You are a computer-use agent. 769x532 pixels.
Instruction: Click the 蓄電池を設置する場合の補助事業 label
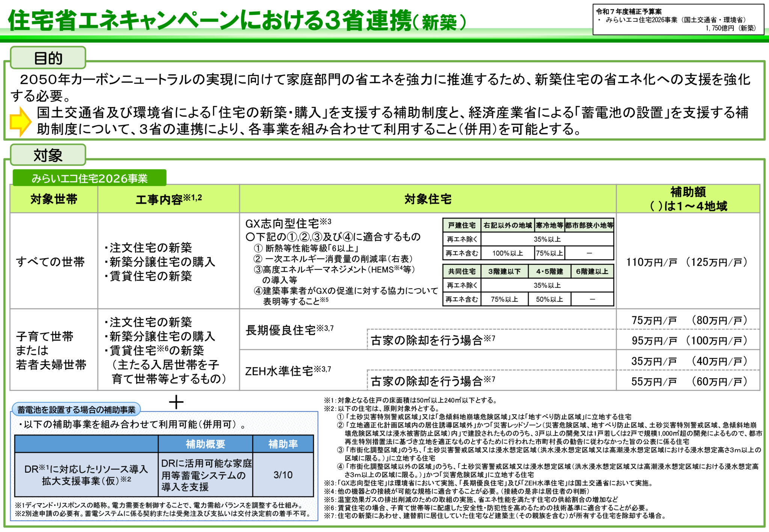76,410
